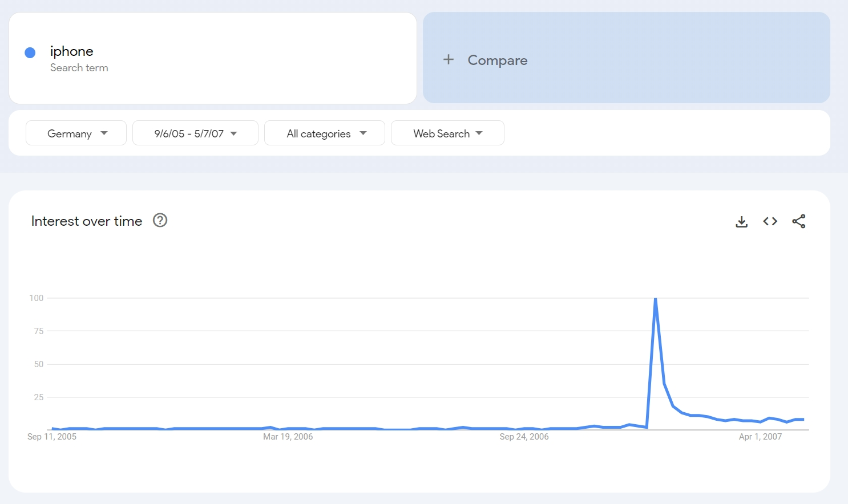Click the plus icon beside Compare

(x=449, y=59)
